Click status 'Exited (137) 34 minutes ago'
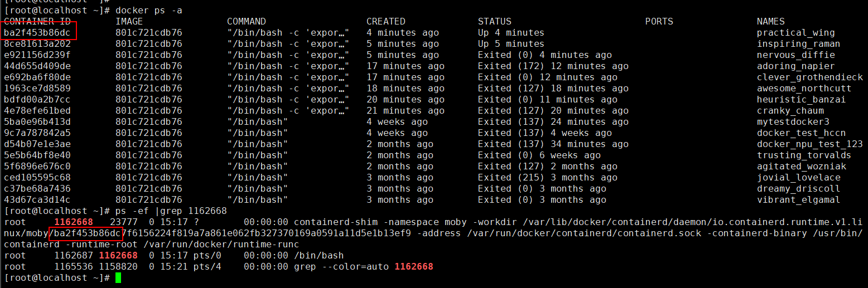 (553, 144)
